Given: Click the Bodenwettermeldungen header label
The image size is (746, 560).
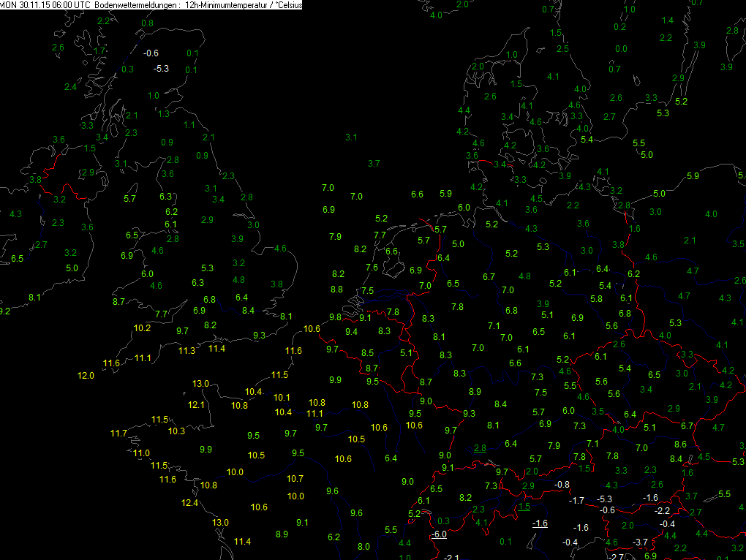Looking at the screenshot, I should 135,4.
